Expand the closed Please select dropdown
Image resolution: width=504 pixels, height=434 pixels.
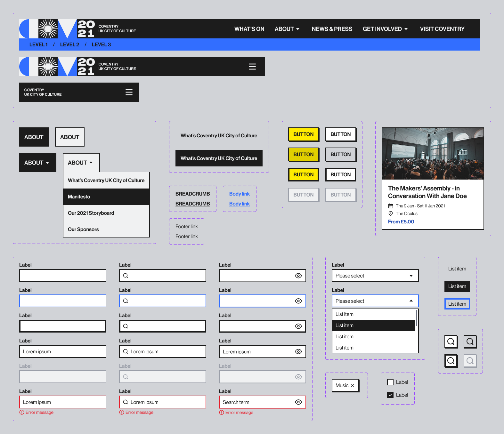pos(375,276)
